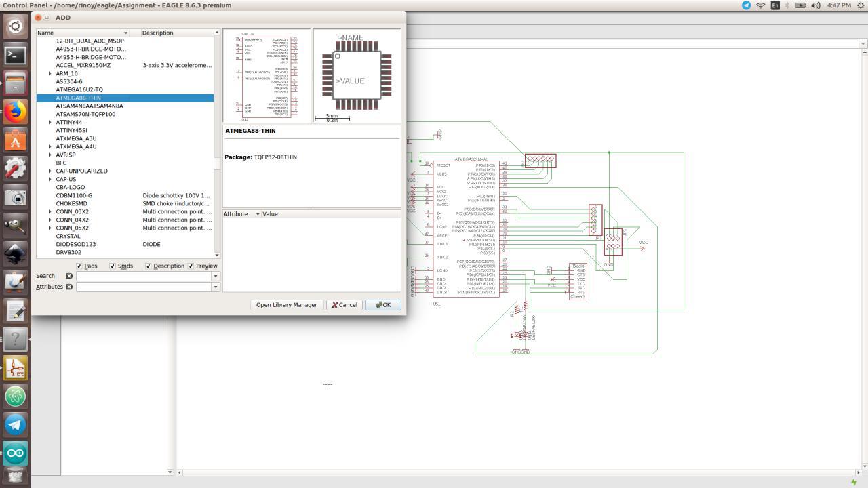The width and height of the screenshot is (868, 488).
Task: Expand the CONN_03X2 tree item
Action: pos(50,211)
